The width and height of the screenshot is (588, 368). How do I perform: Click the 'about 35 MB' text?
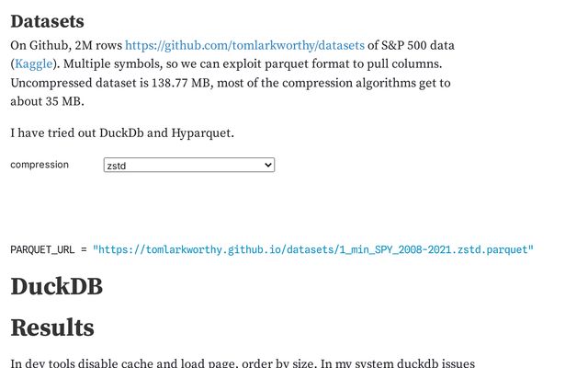coord(47,101)
